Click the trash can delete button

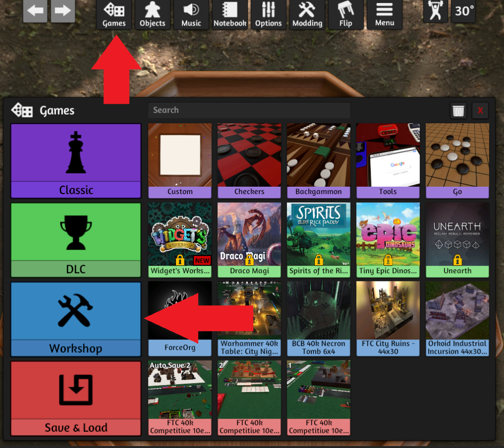point(458,111)
